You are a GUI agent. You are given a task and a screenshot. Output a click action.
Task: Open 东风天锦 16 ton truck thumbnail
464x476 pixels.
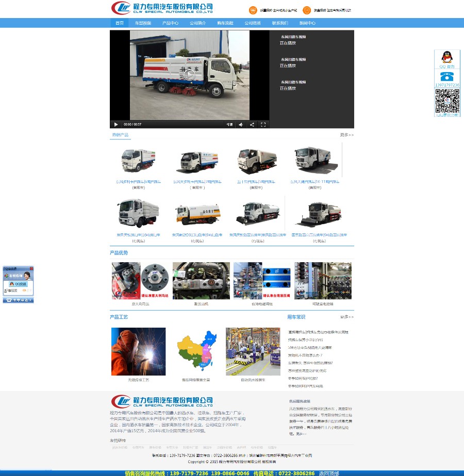click(138, 213)
